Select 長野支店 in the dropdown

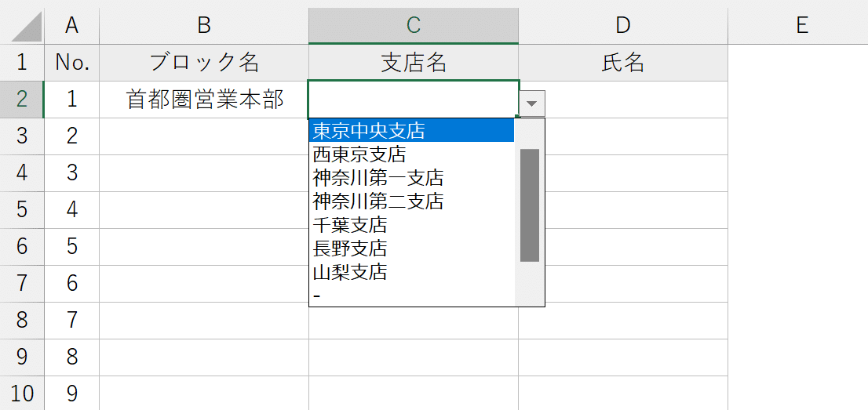point(350,249)
